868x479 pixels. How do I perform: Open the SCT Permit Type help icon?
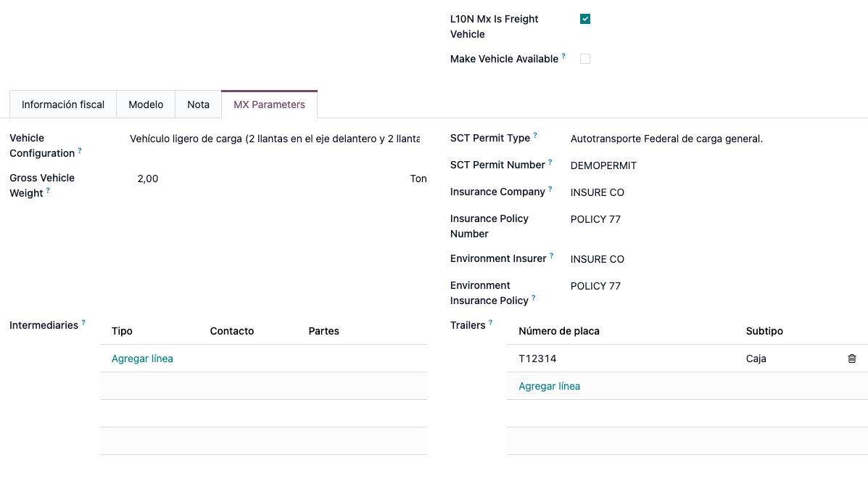536,134
